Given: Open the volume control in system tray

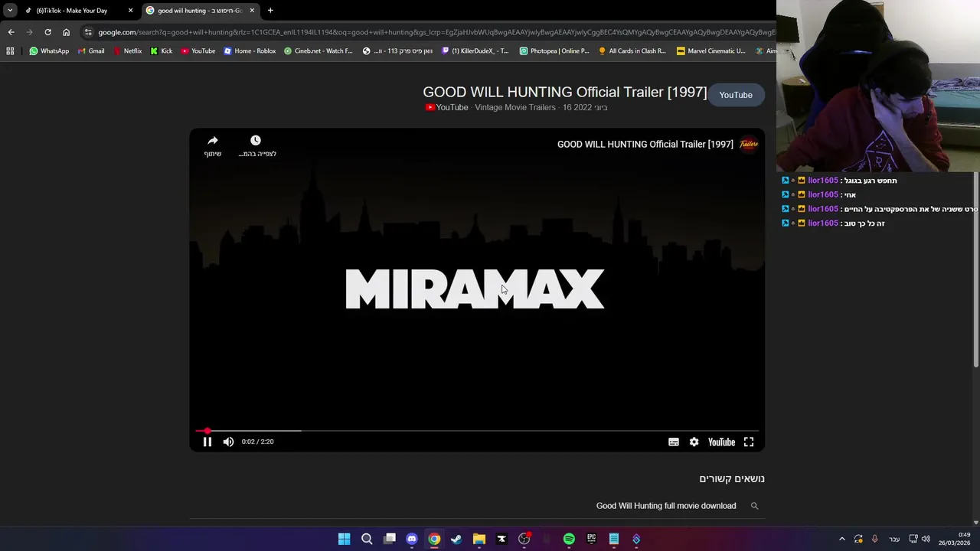Looking at the screenshot, I should tap(926, 539).
